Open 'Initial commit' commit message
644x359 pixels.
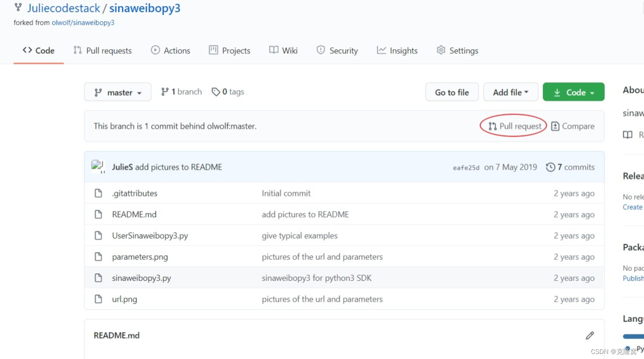coord(286,194)
